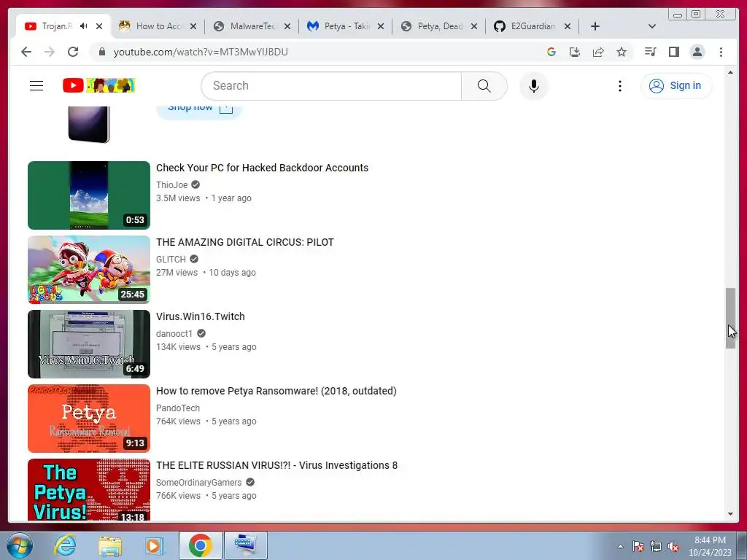Click the scrollbar up arrow

pos(730,72)
